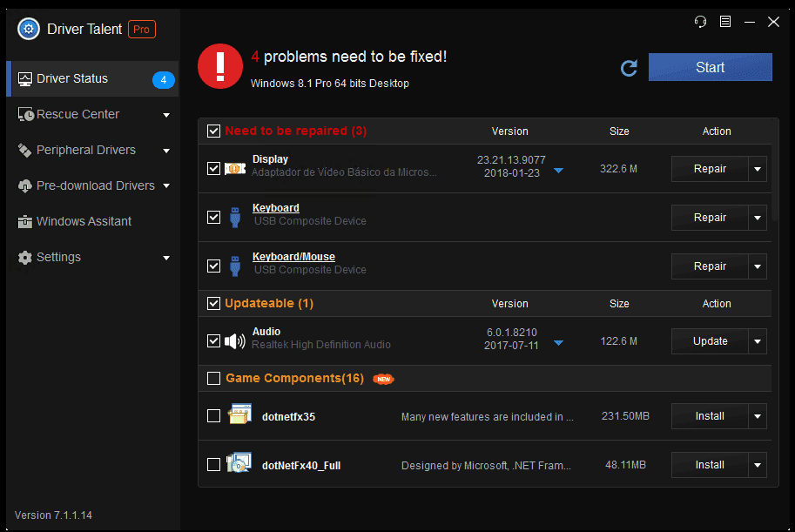The image size is (795, 532).
Task: Click the refresh rescan icon
Action: [629, 68]
